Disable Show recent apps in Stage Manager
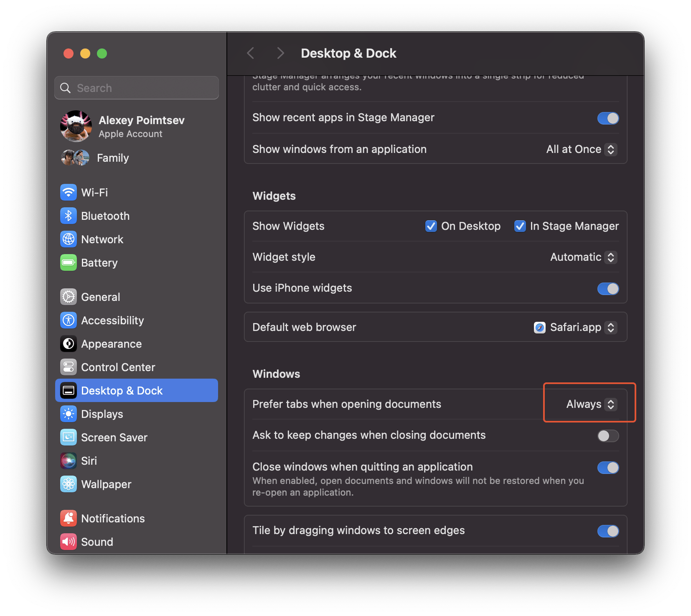 [x=608, y=118]
